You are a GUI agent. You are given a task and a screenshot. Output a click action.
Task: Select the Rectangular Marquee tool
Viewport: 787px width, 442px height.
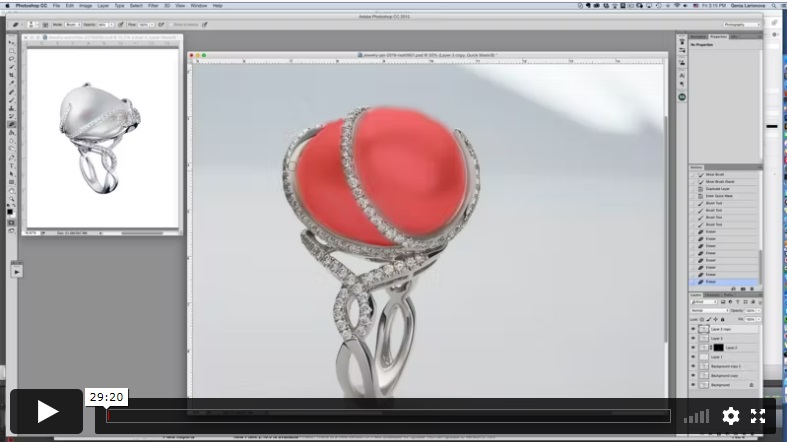[12, 51]
